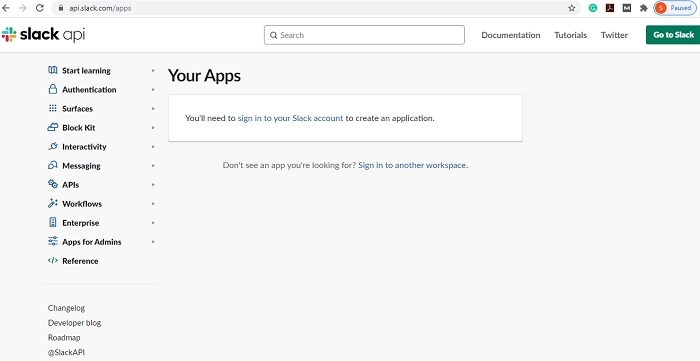The image size is (700, 361).
Task: Open the Documentation menu item
Action: click(x=511, y=35)
